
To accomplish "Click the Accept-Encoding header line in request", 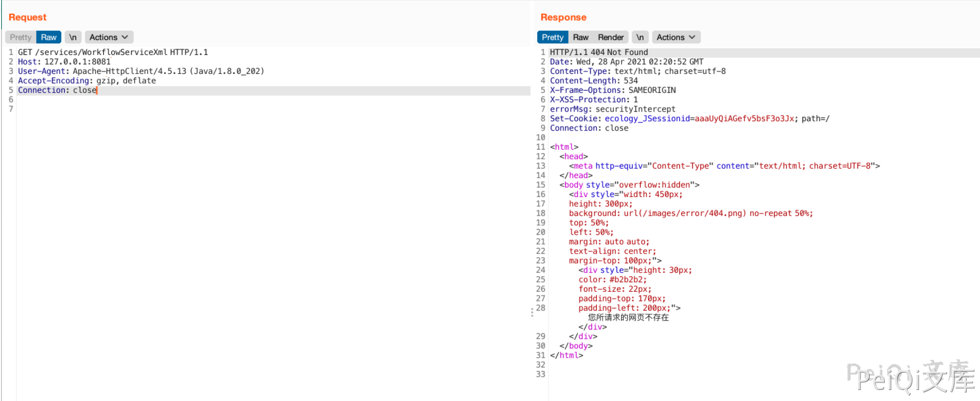I will point(87,81).
